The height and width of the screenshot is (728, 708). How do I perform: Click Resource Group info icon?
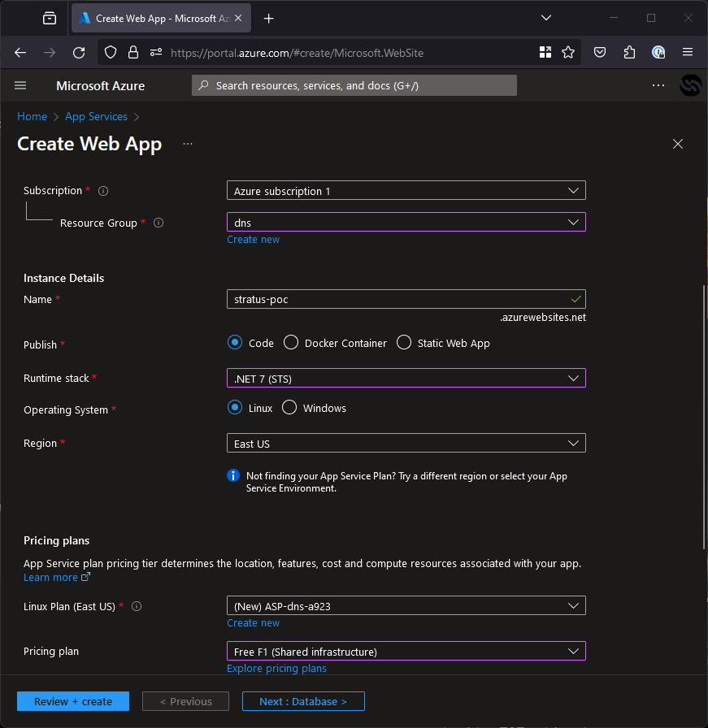pos(159,223)
